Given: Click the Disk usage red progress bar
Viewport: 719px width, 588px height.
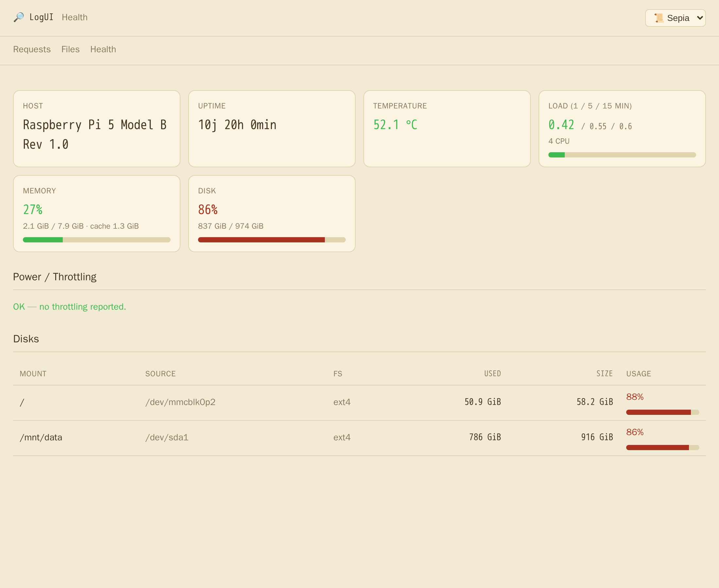Looking at the screenshot, I should (x=272, y=240).
